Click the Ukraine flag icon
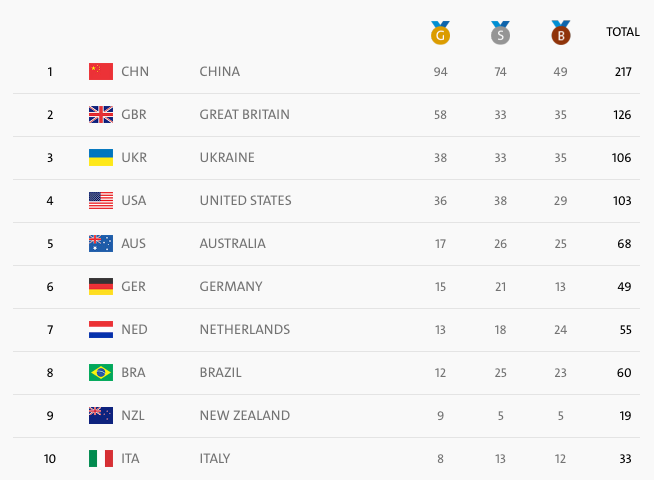This screenshot has height=480, width=654. [x=101, y=157]
